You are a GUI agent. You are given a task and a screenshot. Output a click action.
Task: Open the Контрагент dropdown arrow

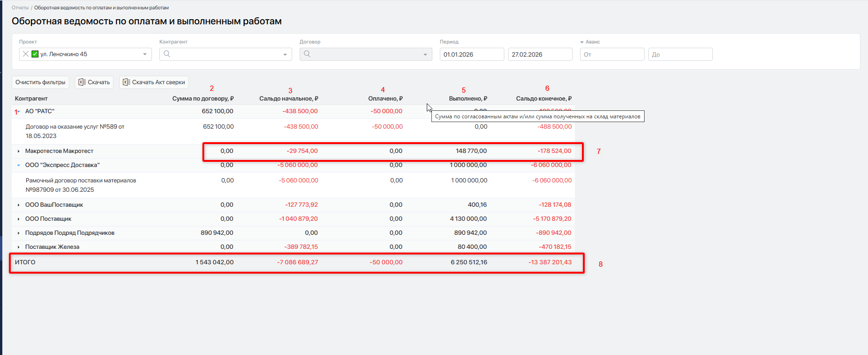pyautogui.click(x=285, y=55)
